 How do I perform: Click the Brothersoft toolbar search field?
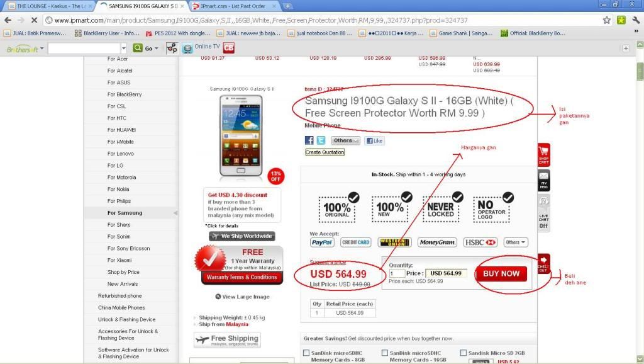(84, 48)
